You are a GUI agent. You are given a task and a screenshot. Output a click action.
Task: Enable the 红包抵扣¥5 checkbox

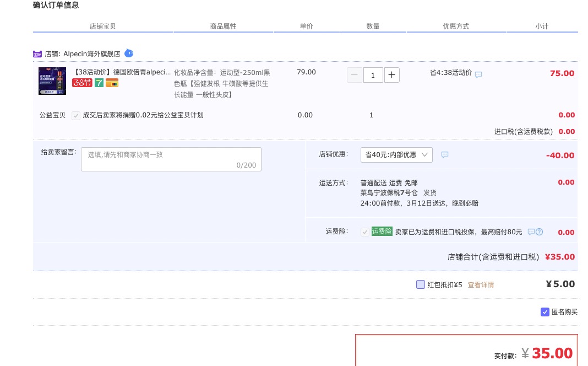[421, 284]
